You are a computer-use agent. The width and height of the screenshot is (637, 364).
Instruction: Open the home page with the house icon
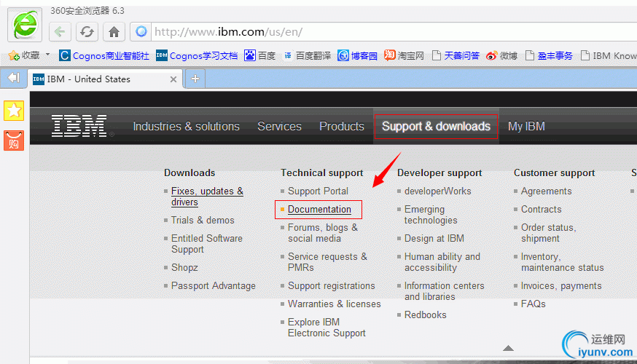[x=114, y=31]
